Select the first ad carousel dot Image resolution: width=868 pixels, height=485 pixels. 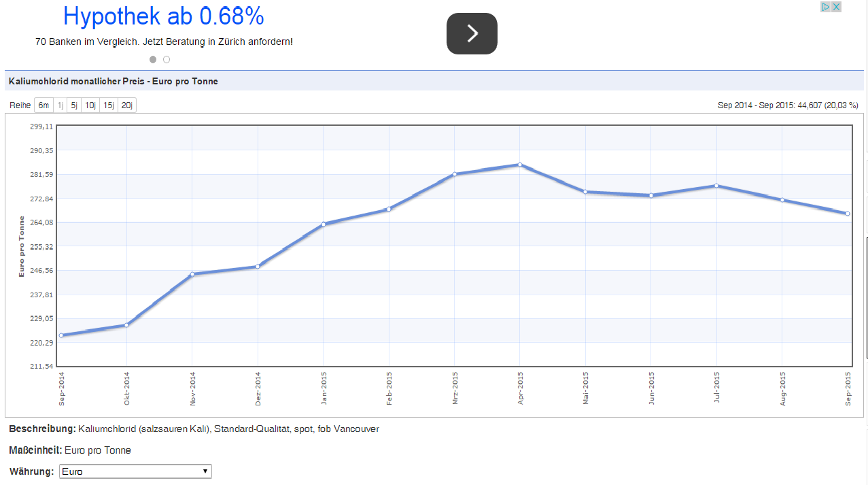[153, 60]
